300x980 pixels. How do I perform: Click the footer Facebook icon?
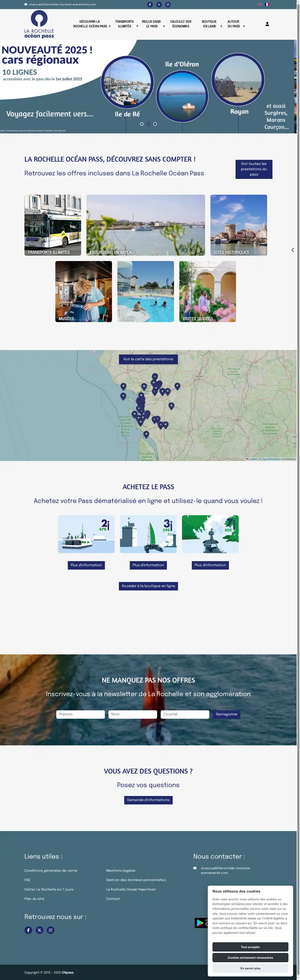[x=28, y=930]
